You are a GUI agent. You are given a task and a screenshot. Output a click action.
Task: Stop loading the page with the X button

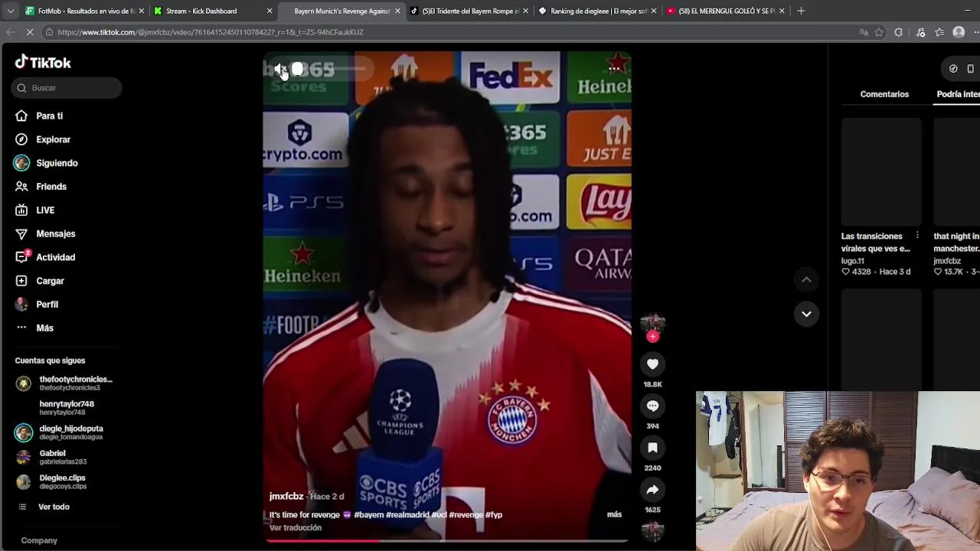click(29, 32)
